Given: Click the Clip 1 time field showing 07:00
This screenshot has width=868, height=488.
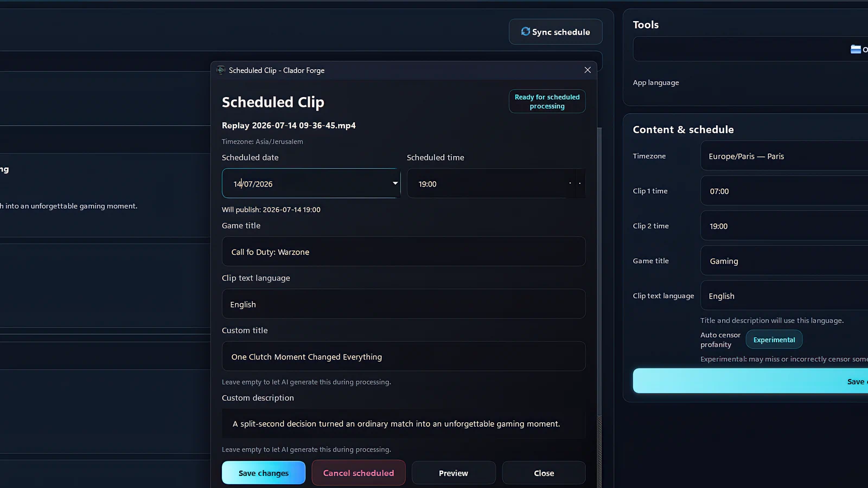Looking at the screenshot, I should pyautogui.click(x=784, y=191).
